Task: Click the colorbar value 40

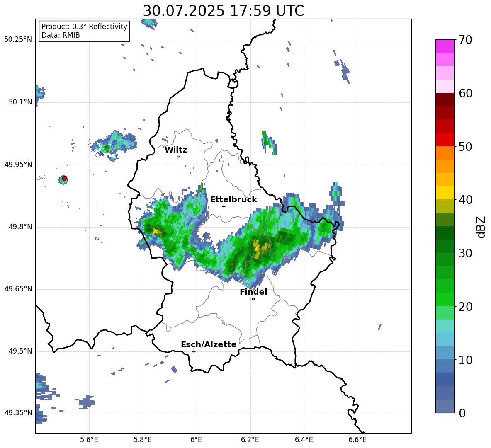Action: pyautogui.click(x=465, y=200)
